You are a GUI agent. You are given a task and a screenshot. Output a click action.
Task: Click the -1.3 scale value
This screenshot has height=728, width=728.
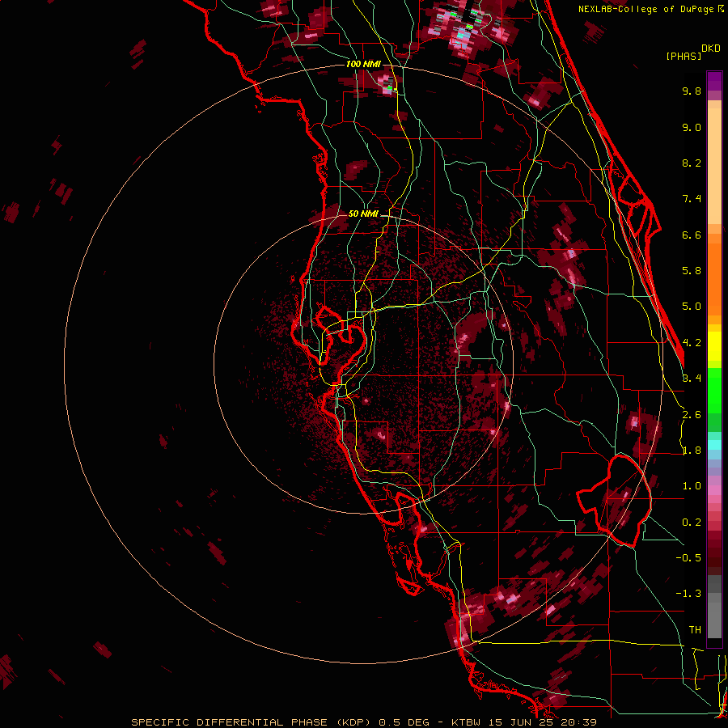(x=688, y=594)
